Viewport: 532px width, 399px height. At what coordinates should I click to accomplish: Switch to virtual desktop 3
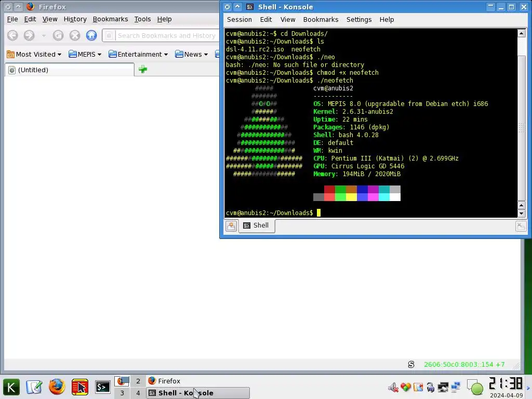122,393
